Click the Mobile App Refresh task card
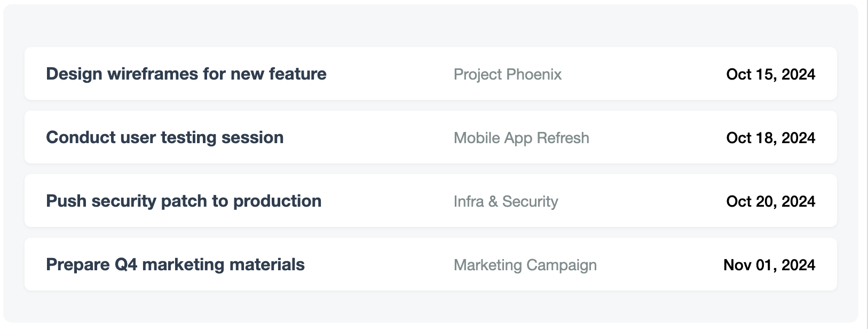The height and width of the screenshot is (329, 868). tap(431, 137)
